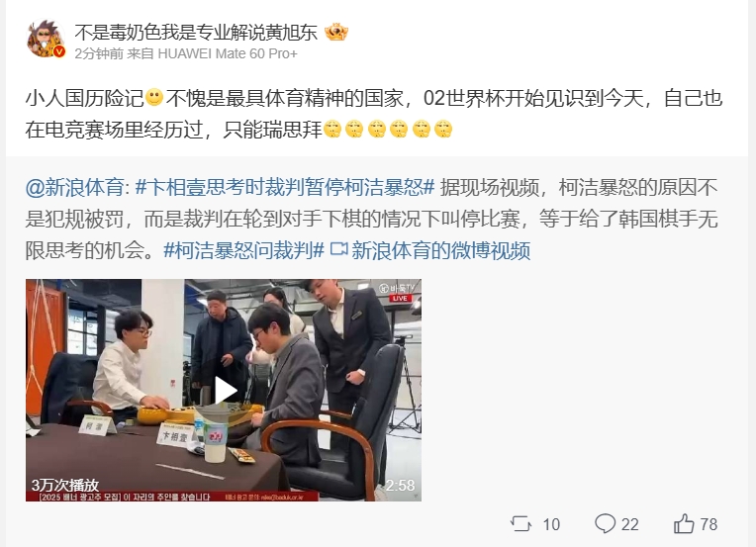Viewport: 756px width, 547px height.
Task: Click the like count 78
Action: [709, 524]
